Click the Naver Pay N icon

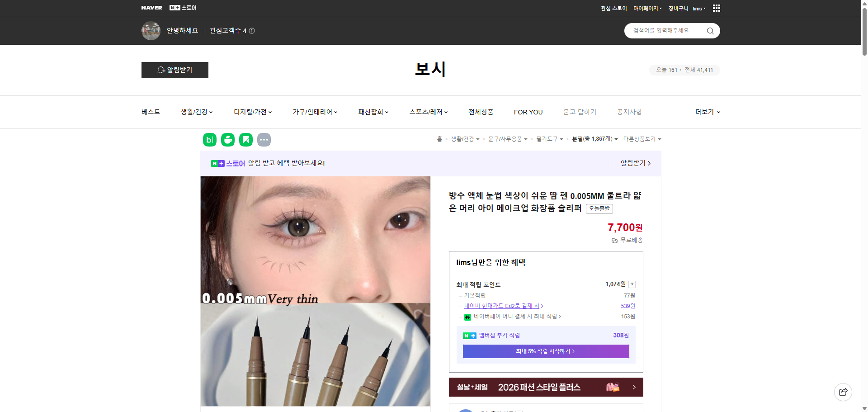468,317
